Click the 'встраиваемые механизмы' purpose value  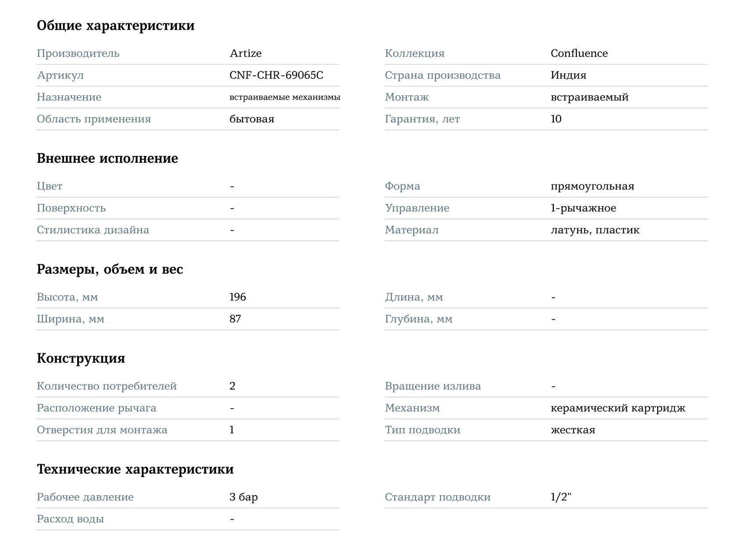tap(285, 97)
